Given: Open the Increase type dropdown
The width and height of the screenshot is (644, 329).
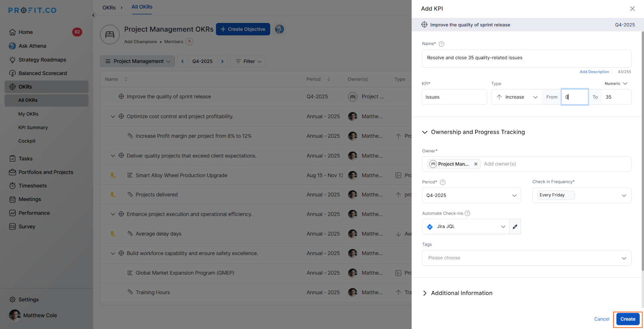Looking at the screenshot, I should (x=517, y=97).
